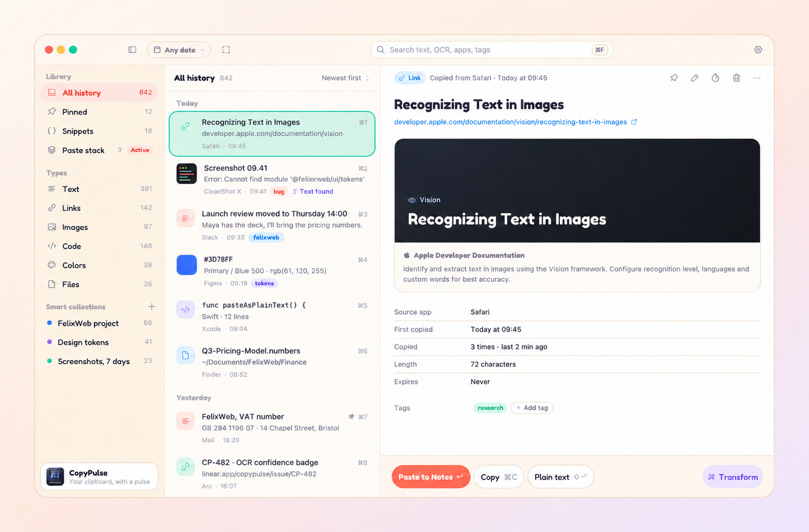Filter by the Code type

click(99, 246)
